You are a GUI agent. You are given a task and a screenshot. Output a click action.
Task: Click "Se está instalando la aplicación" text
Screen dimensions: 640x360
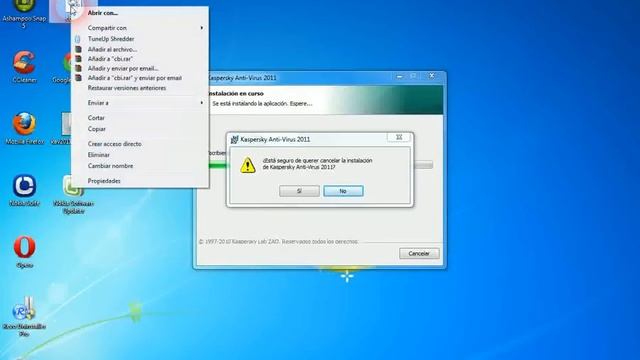pyautogui.click(x=262, y=104)
